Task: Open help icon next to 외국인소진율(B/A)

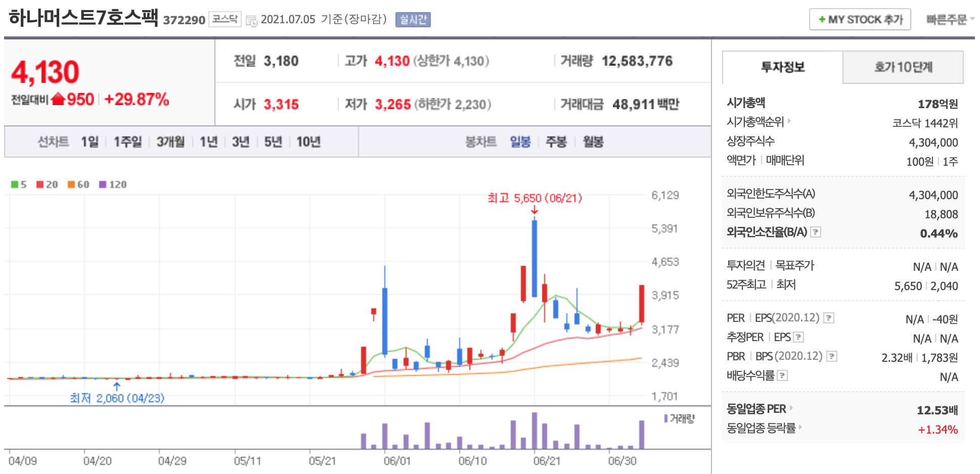Action: [816, 232]
